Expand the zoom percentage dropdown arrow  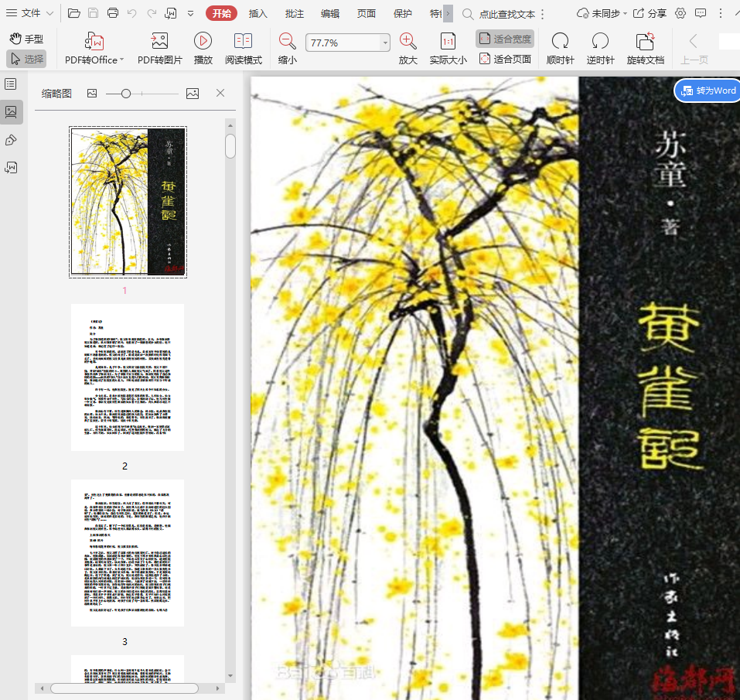[386, 43]
